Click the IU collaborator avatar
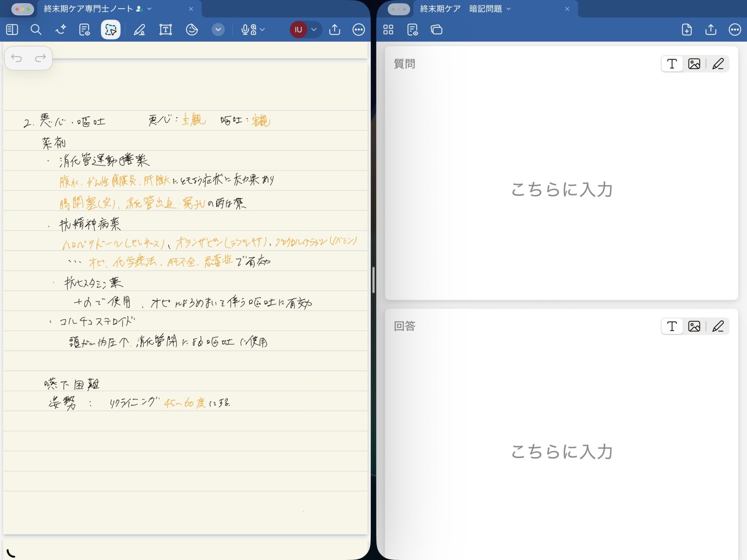 pos(298,30)
